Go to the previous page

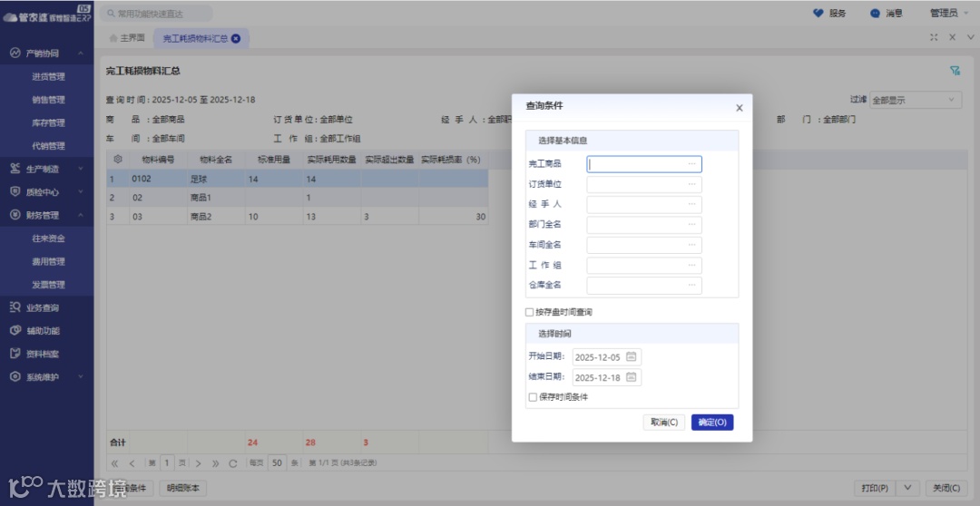pos(132,463)
